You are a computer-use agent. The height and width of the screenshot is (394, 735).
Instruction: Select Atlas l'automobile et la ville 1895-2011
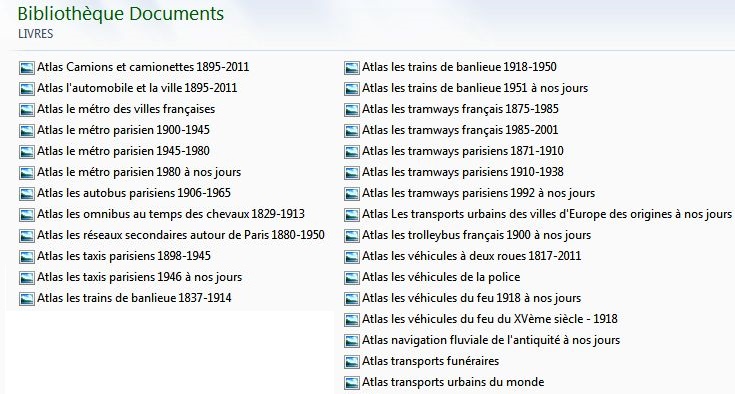pyautogui.click(x=137, y=88)
